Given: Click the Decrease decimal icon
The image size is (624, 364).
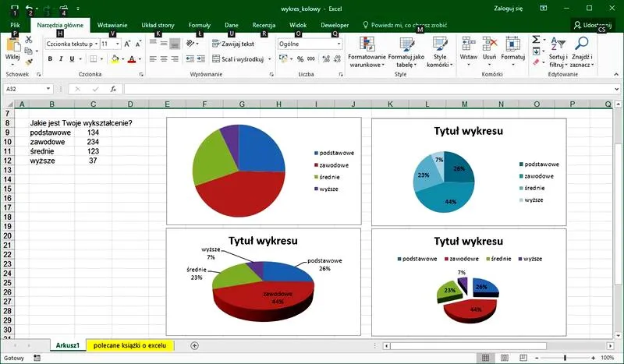Looking at the screenshot, I should [338, 59].
